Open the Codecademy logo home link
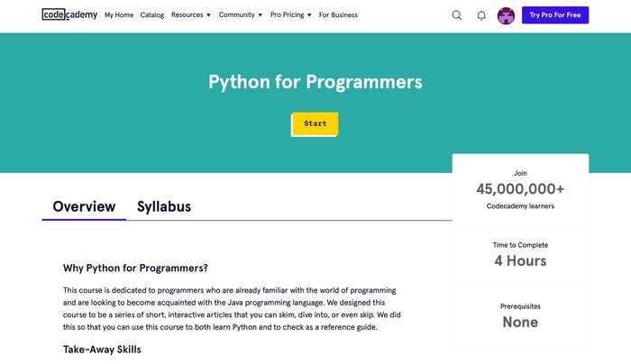Image resolution: width=631 pixels, height=364 pixels. pos(69,15)
